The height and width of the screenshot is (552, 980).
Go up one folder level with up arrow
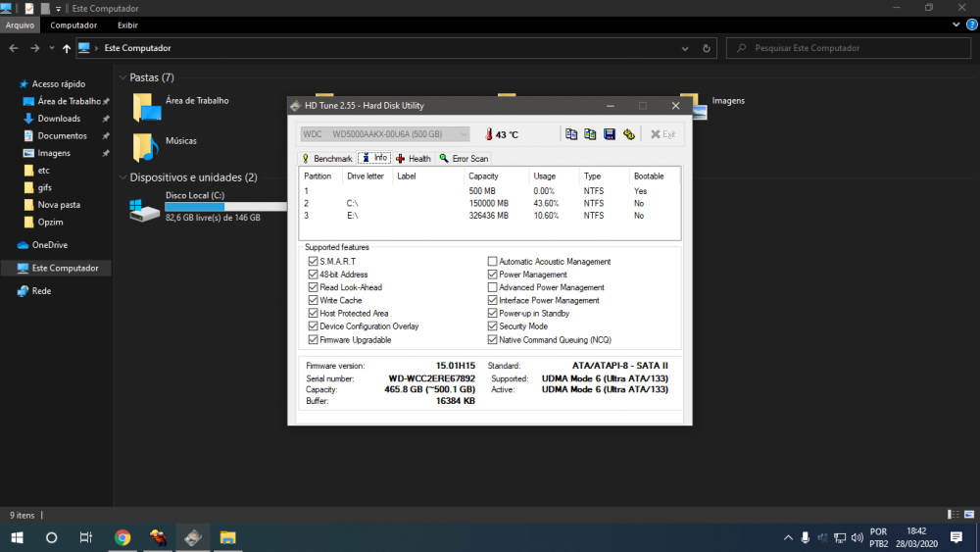(x=66, y=48)
